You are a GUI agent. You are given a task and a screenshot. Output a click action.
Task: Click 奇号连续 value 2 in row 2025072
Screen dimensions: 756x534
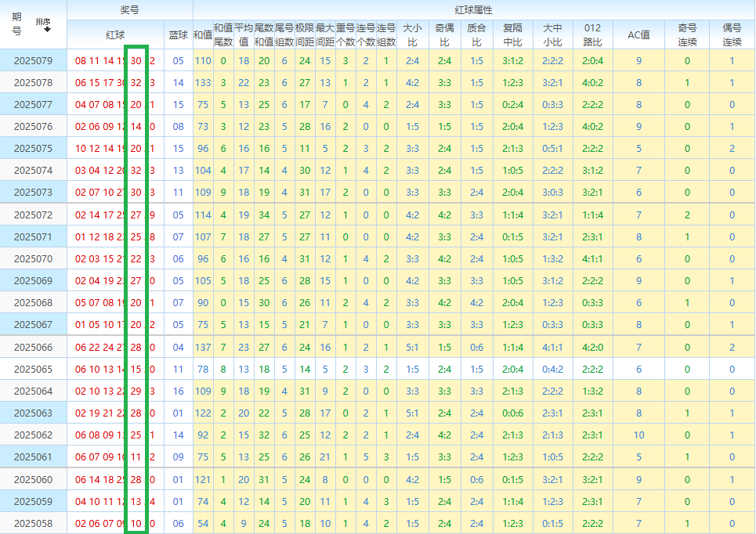coord(687,215)
